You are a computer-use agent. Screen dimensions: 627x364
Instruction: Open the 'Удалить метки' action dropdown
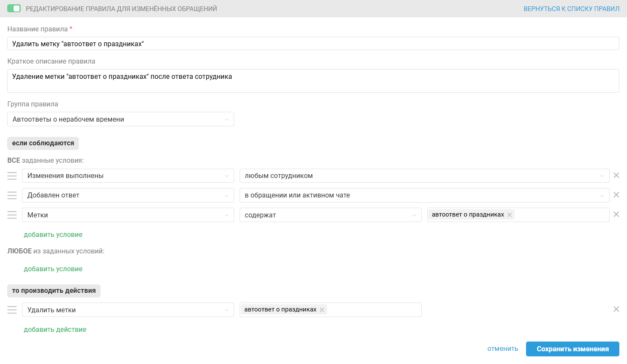128,310
